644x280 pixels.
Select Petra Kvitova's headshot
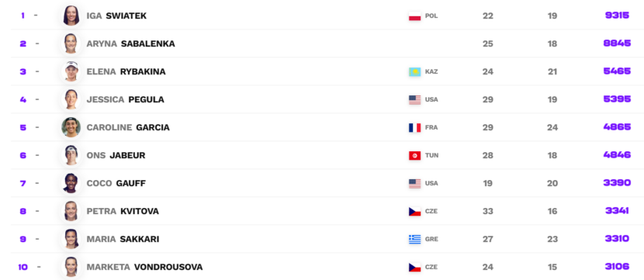(x=71, y=211)
